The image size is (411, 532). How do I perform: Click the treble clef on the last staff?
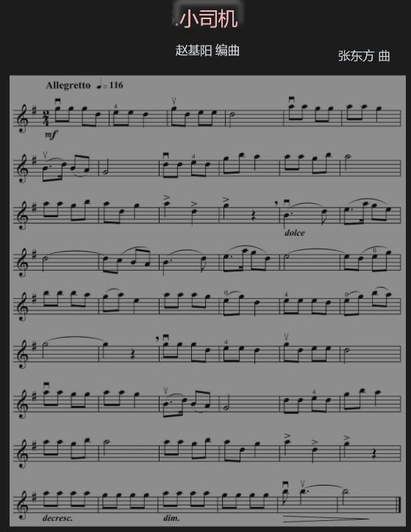pos(23,502)
